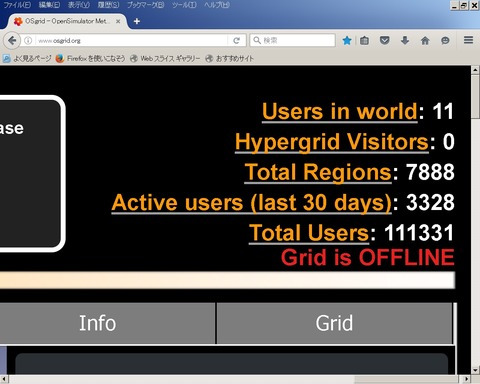Click the www.osgrid.org address field
The width and height of the screenshot is (480, 384).
pos(132,41)
